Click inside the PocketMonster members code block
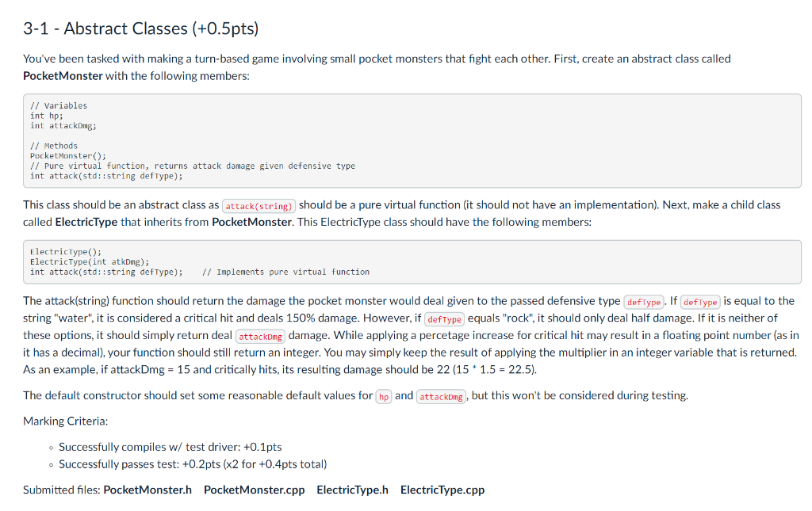The width and height of the screenshot is (812, 511). [x=412, y=141]
